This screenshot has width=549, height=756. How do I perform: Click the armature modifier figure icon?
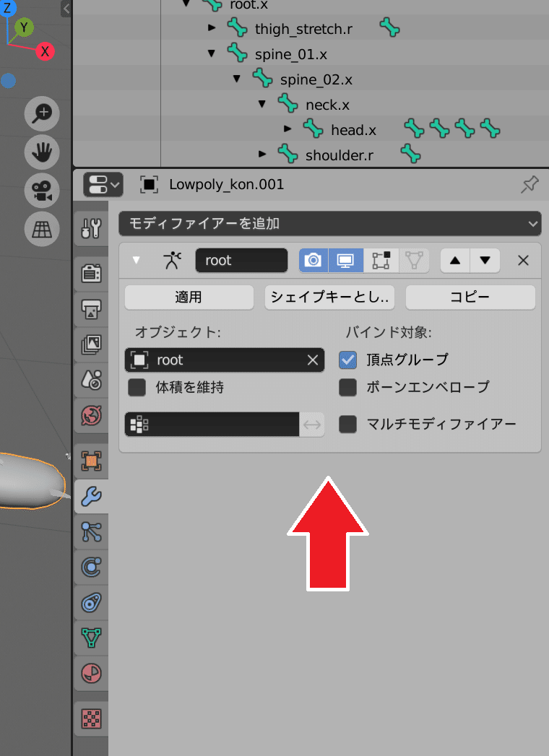coord(172,261)
